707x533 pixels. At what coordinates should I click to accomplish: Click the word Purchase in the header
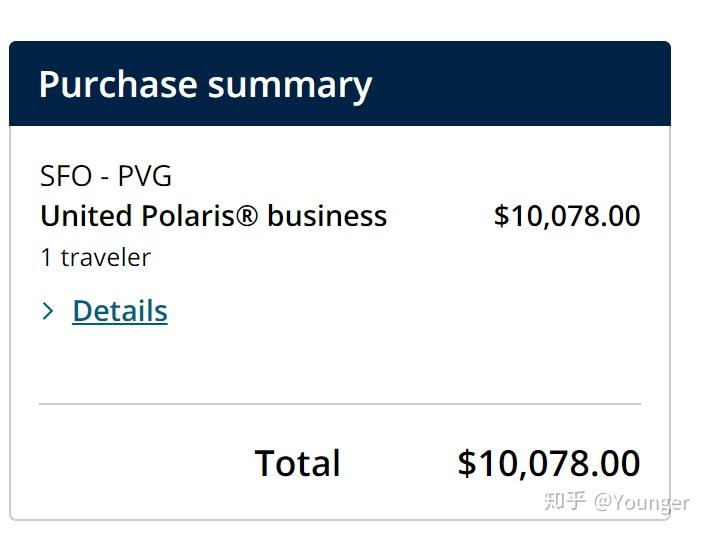point(118,84)
